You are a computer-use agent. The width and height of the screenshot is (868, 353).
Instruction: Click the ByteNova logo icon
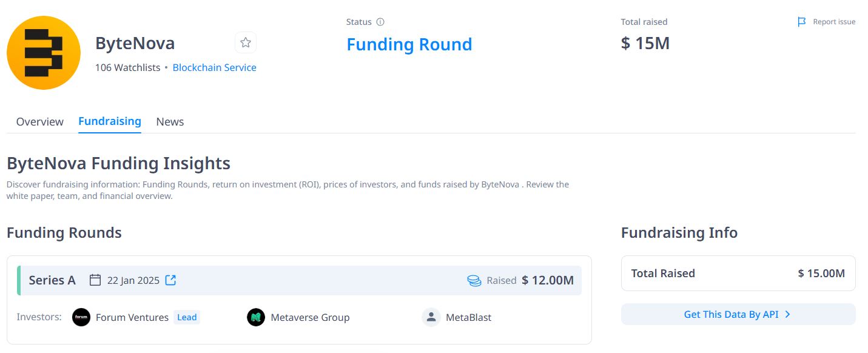pos(44,53)
